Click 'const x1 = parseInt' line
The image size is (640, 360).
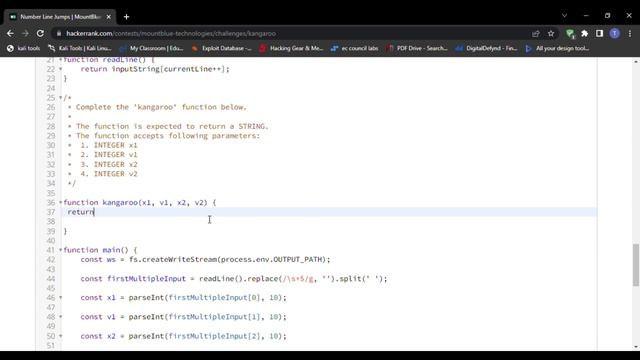point(183,298)
